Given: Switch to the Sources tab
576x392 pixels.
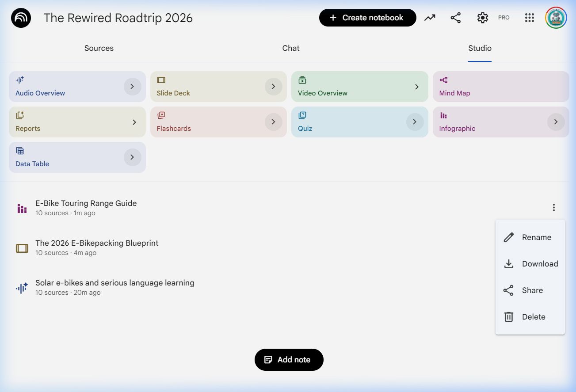Looking at the screenshot, I should 99,48.
